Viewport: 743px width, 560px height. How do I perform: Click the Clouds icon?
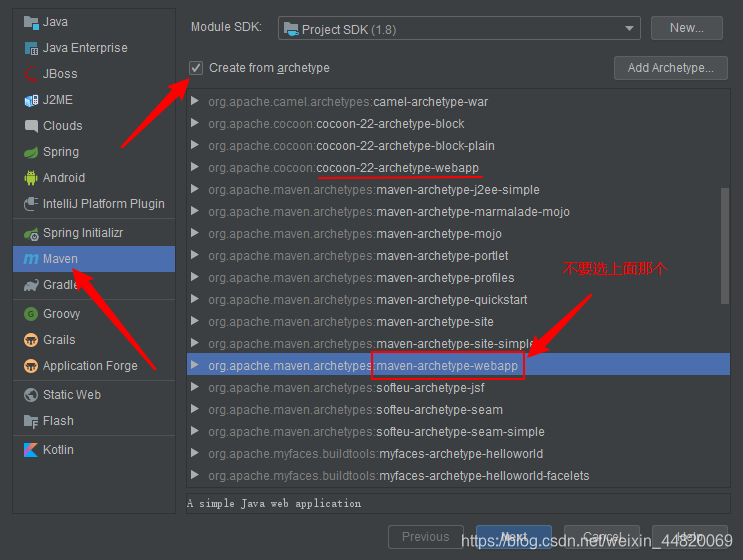(31, 126)
